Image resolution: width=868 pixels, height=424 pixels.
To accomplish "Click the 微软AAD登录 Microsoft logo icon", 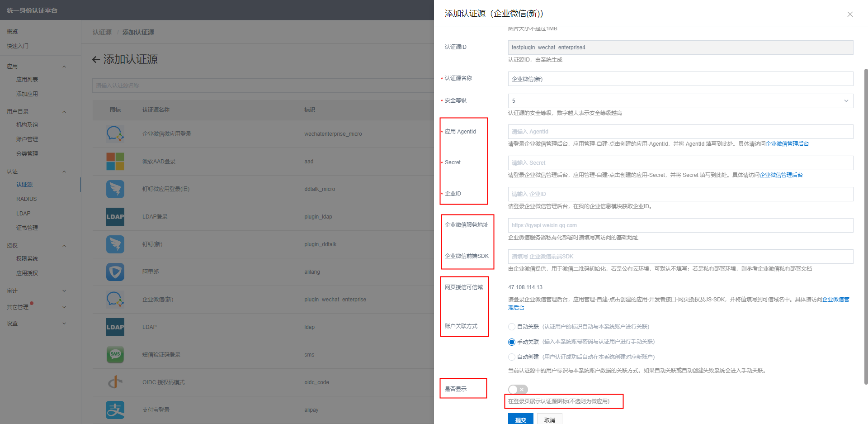I will point(115,162).
